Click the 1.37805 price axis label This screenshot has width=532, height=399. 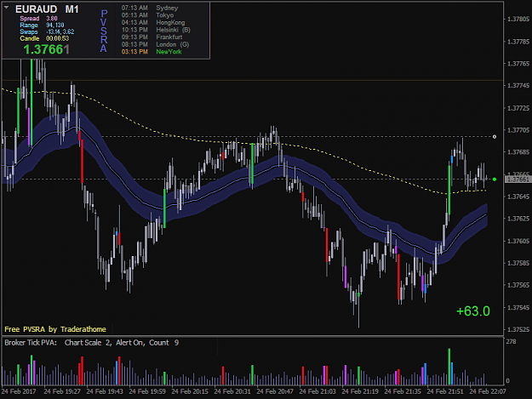(x=518, y=19)
